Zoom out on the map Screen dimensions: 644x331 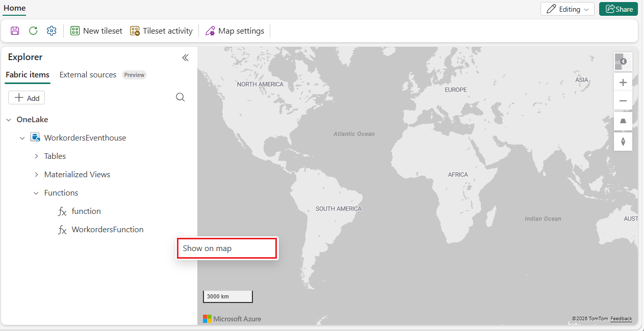tap(623, 100)
